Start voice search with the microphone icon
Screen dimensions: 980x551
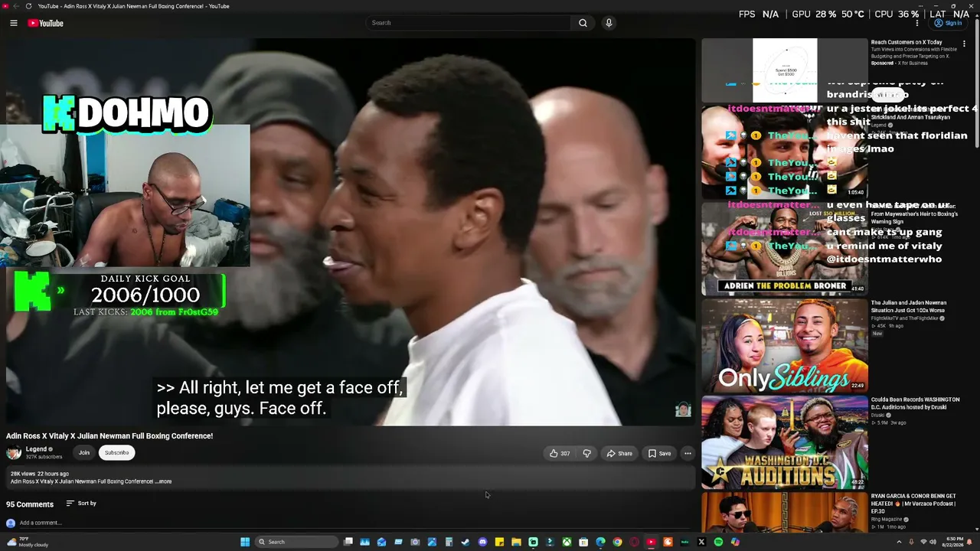pyautogui.click(x=609, y=23)
